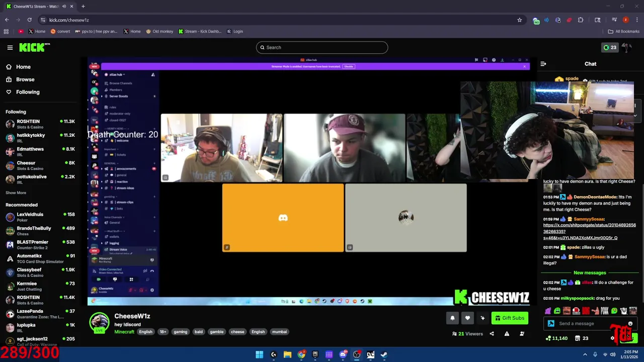Open hstikkytokky channel in sidebar
The height and width of the screenshot is (362, 644).
40,138
